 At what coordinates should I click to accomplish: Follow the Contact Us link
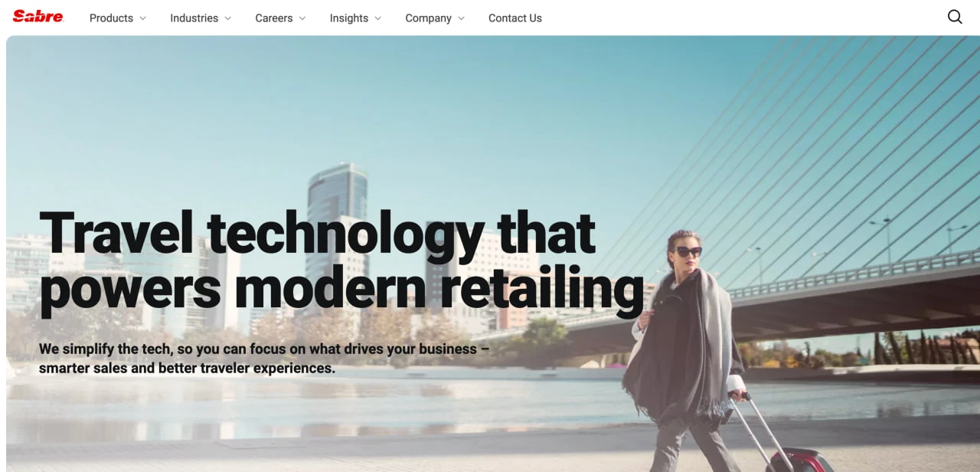pyautogui.click(x=515, y=18)
